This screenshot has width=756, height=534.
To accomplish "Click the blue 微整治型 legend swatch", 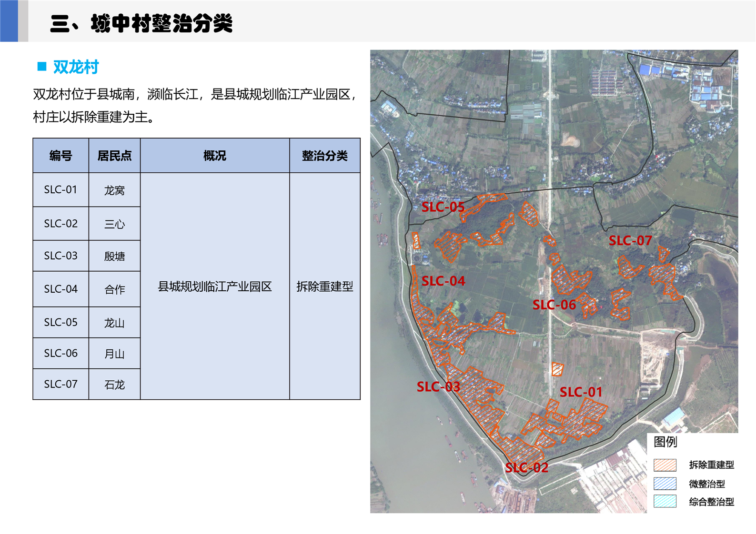I will tap(665, 484).
